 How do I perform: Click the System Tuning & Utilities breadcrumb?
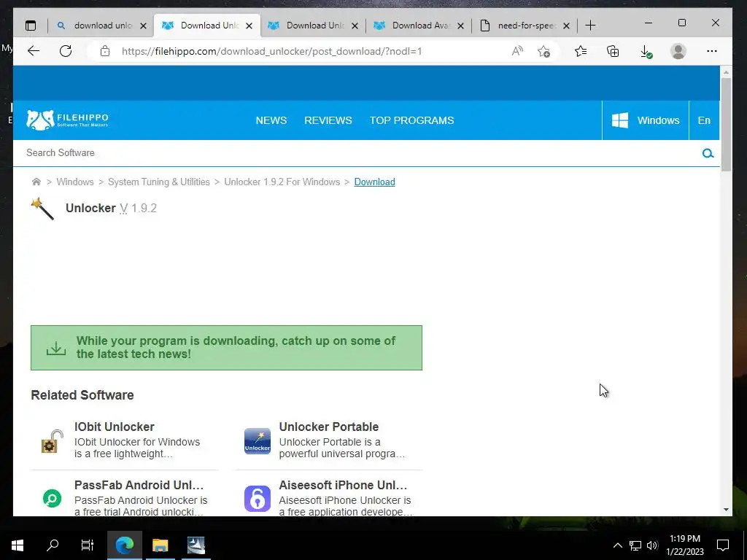pos(158,182)
